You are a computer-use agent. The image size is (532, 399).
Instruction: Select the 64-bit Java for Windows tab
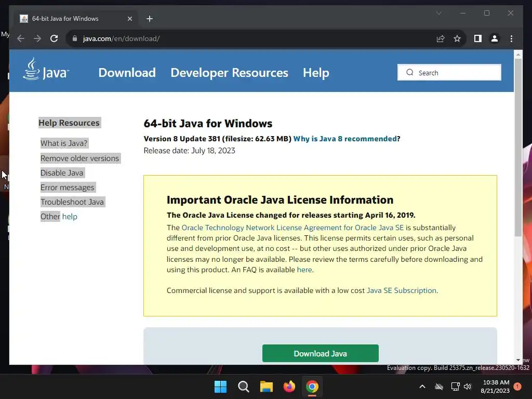(x=75, y=19)
